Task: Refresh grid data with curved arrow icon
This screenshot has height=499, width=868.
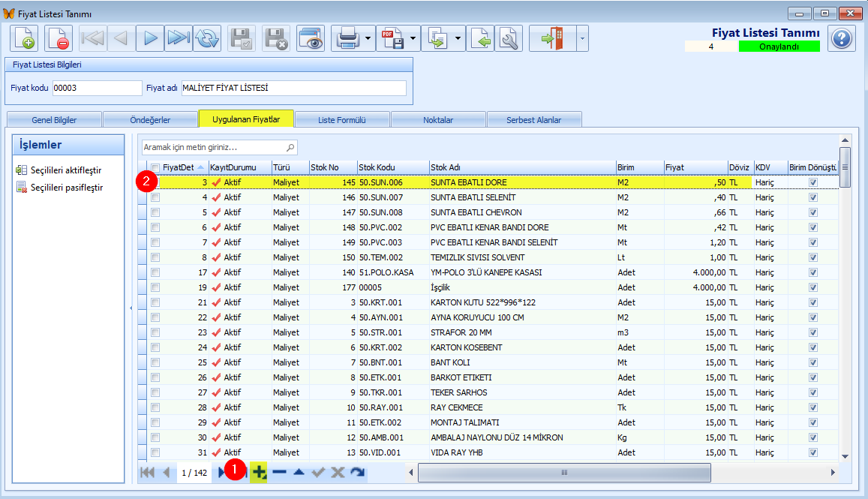Action: (x=358, y=473)
